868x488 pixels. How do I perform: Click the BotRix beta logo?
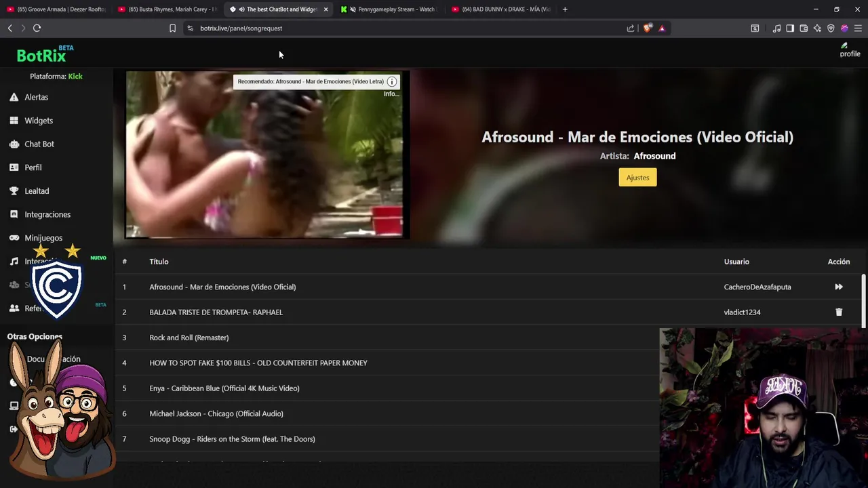[45, 54]
